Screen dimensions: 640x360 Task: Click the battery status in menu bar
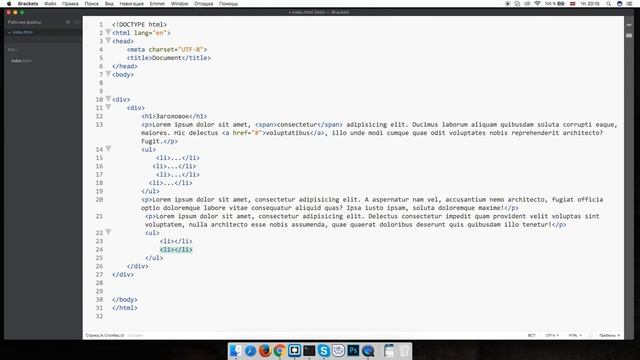point(555,4)
